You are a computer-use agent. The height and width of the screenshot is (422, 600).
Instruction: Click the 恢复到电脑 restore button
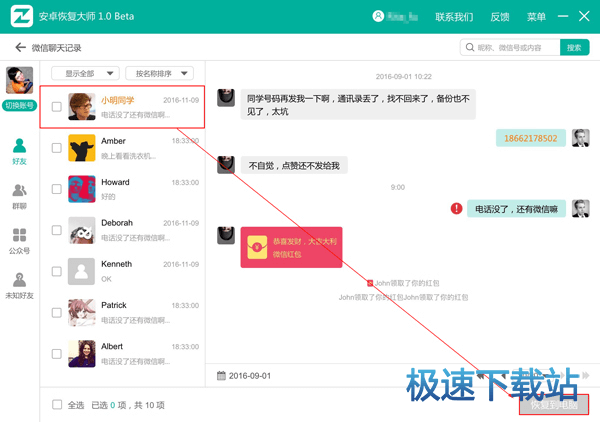tap(554, 405)
